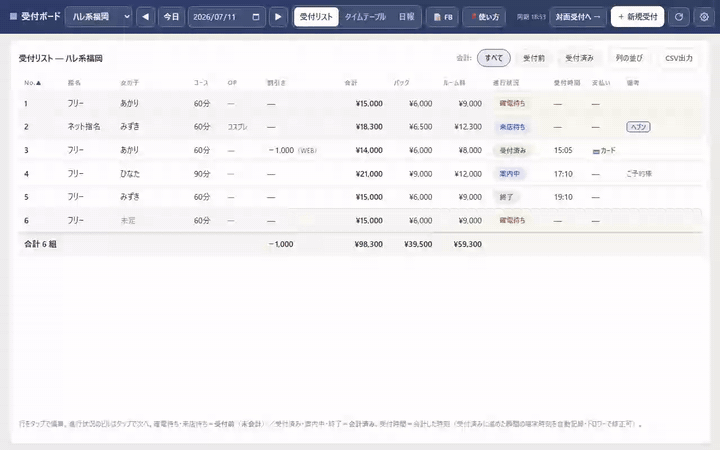Screen dimensions: 720x450
Task: Click the ご予約様 note in row 4
Action: click(x=639, y=174)
